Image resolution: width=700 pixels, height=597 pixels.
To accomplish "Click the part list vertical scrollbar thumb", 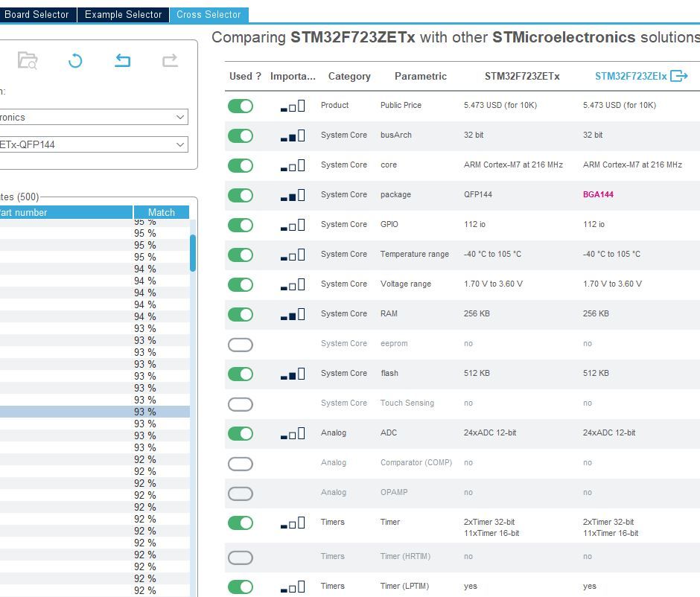I will tap(193, 253).
